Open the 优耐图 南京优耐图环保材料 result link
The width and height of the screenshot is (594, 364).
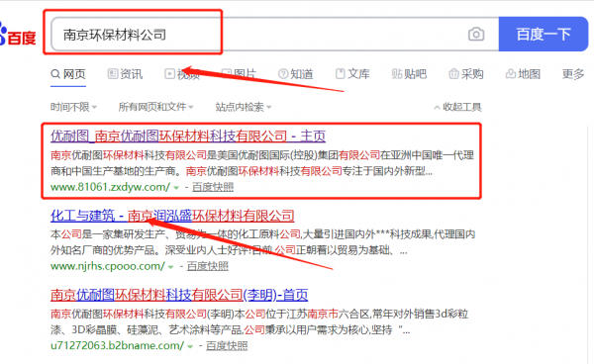188,136
